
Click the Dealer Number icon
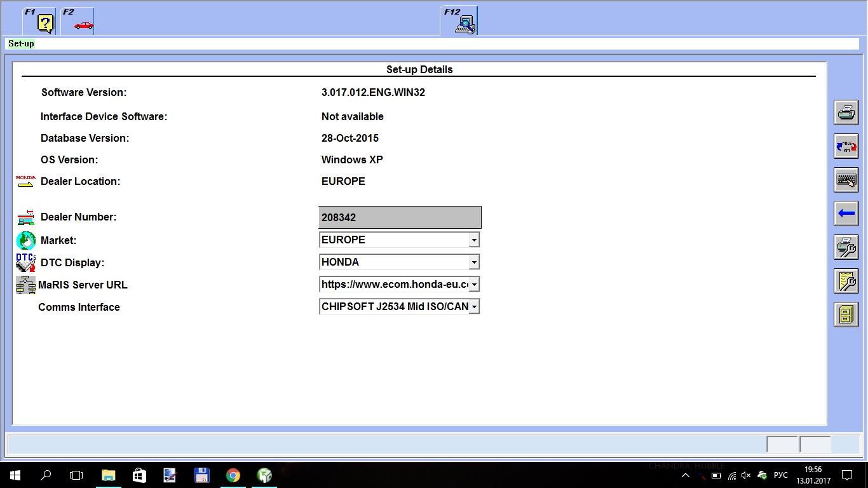point(25,217)
